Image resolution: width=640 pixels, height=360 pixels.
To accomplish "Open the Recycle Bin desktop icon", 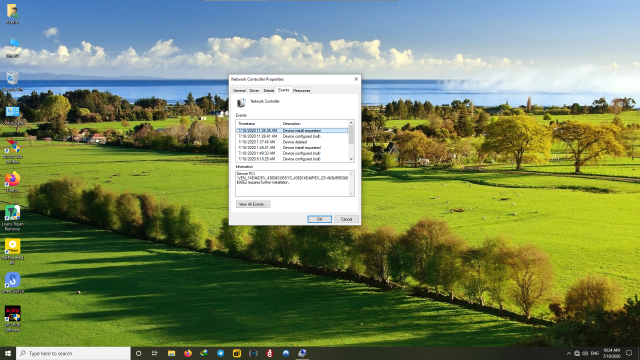I will (x=12, y=80).
